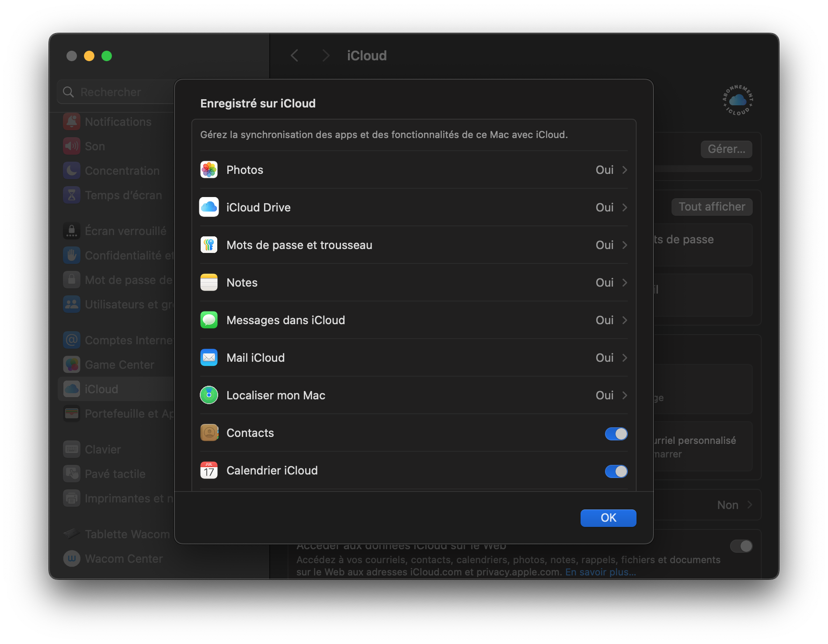828x644 pixels.
Task: Select Concentration in the sidebar
Action: point(116,171)
